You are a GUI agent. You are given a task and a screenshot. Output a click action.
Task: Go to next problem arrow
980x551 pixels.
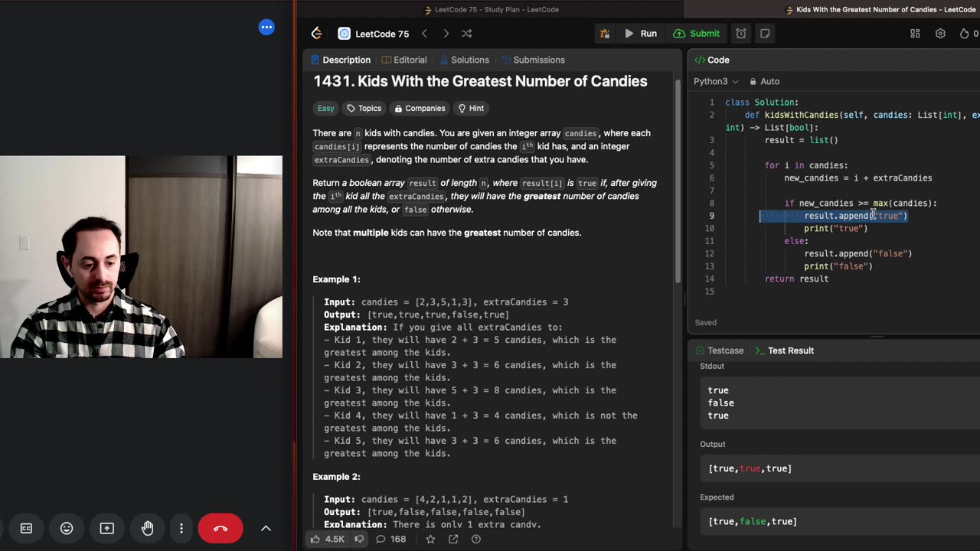tap(446, 34)
